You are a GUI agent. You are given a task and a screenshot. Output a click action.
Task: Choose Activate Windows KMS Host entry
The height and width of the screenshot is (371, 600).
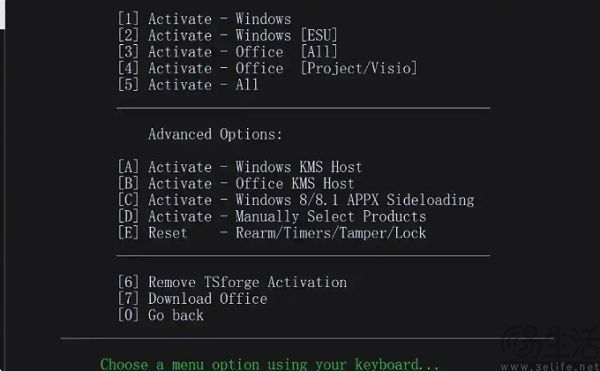pos(240,167)
